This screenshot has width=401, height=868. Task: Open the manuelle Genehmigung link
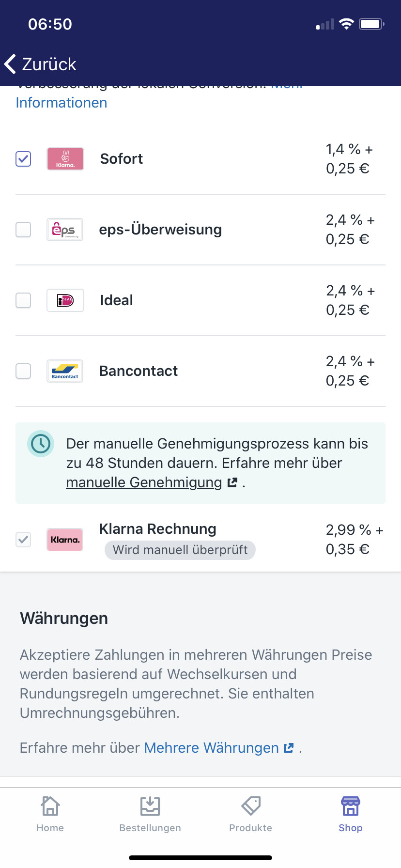[144, 482]
